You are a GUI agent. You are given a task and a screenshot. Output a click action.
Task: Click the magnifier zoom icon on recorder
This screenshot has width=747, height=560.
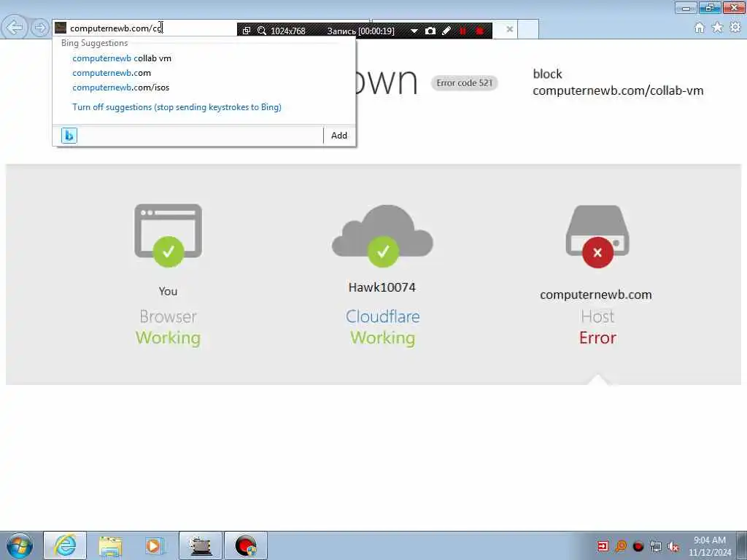tap(262, 31)
